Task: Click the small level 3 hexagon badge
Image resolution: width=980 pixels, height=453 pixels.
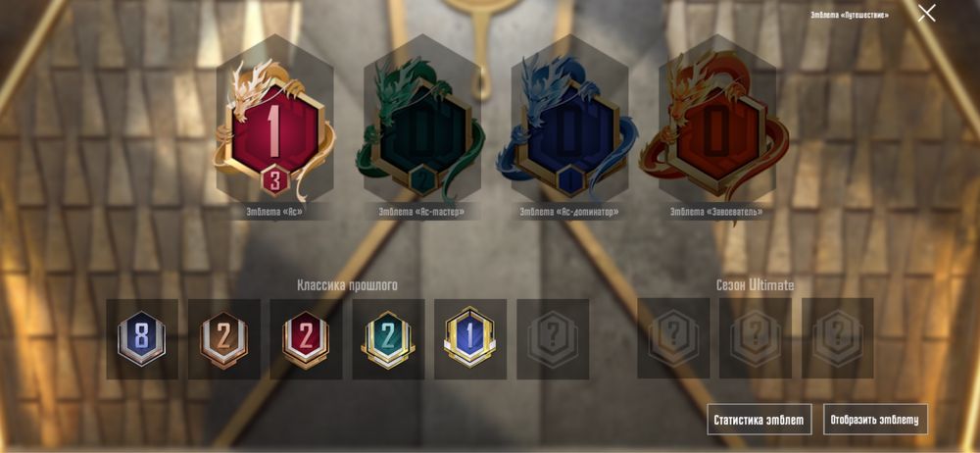Action: (x=275, y=180)
